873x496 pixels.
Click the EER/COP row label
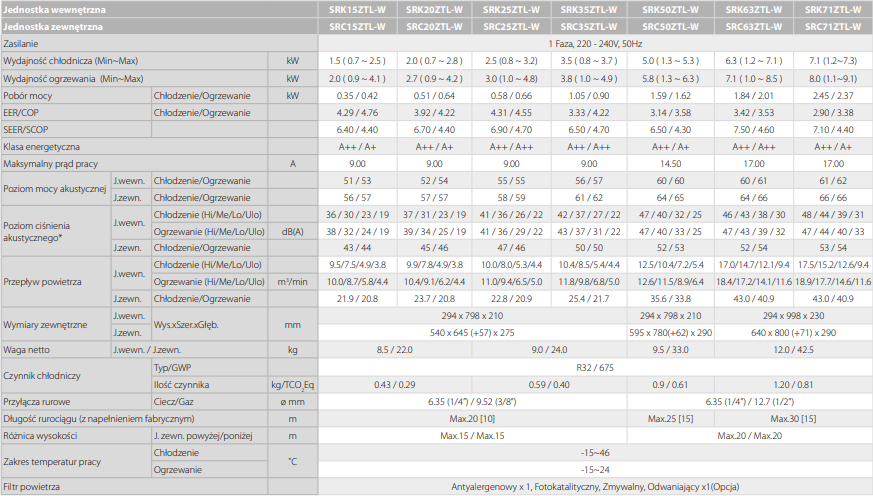[21, 112]
